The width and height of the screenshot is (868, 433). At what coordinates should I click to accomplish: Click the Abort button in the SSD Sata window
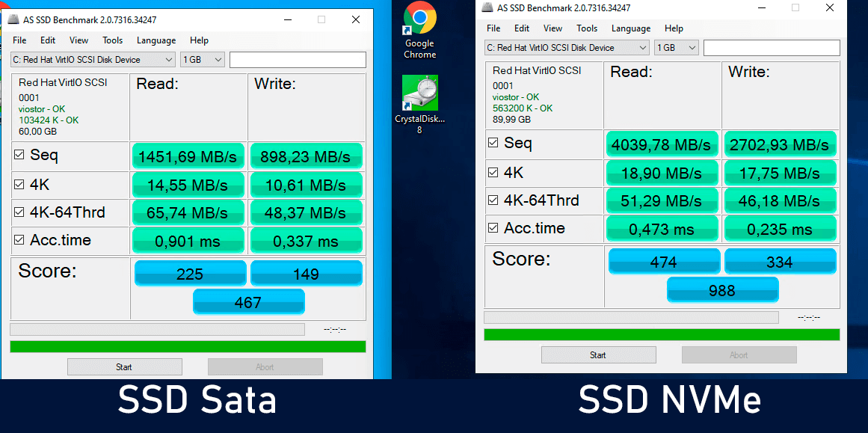point(265,367)
